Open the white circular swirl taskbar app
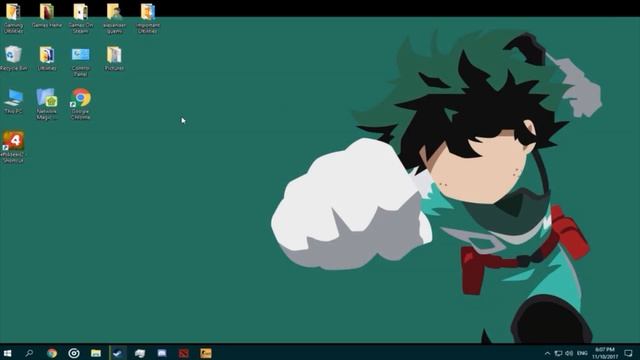Image resolution: width=640 pixels, height=360 pixels. (x=74, y=353)
